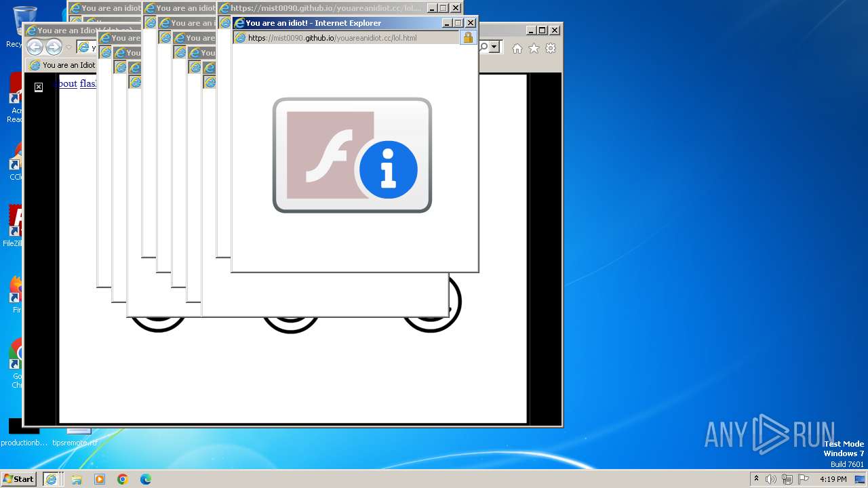Open the Home icon in main IE window
868x488 pixels.
click(517, 48)
